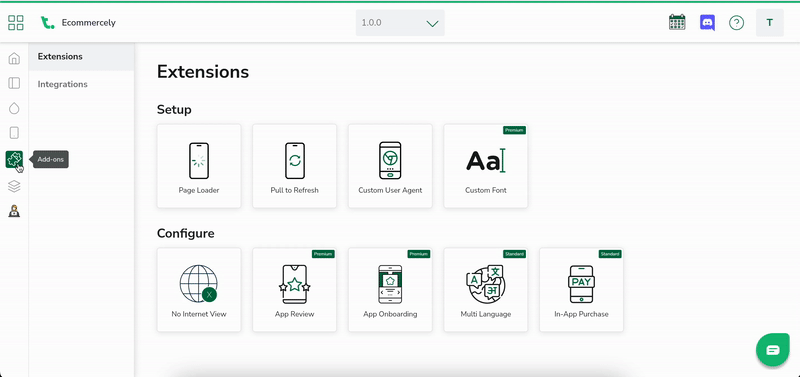Click the Premium badge on App Review
Viewport: 800px width, 377px height.
click(x=323, y=254)
